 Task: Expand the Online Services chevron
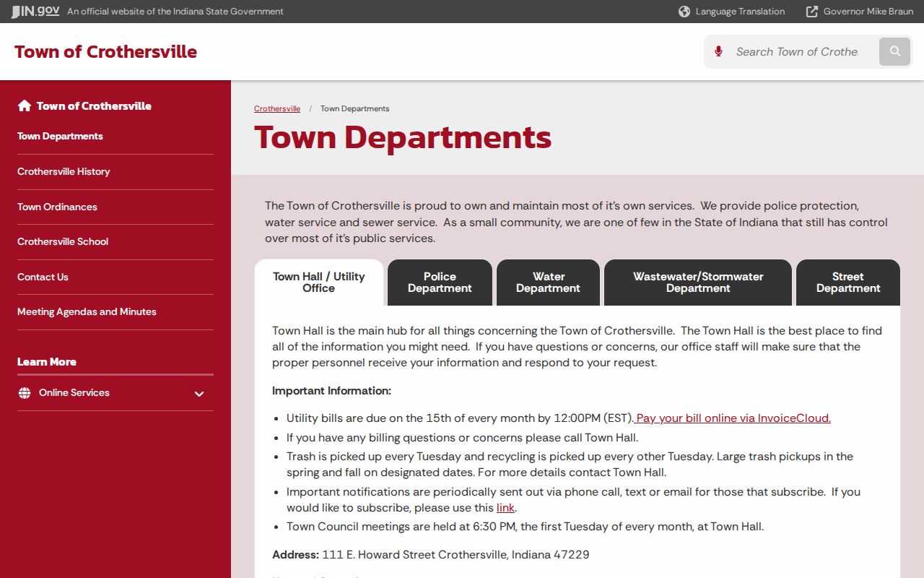[x=199, y=394]
